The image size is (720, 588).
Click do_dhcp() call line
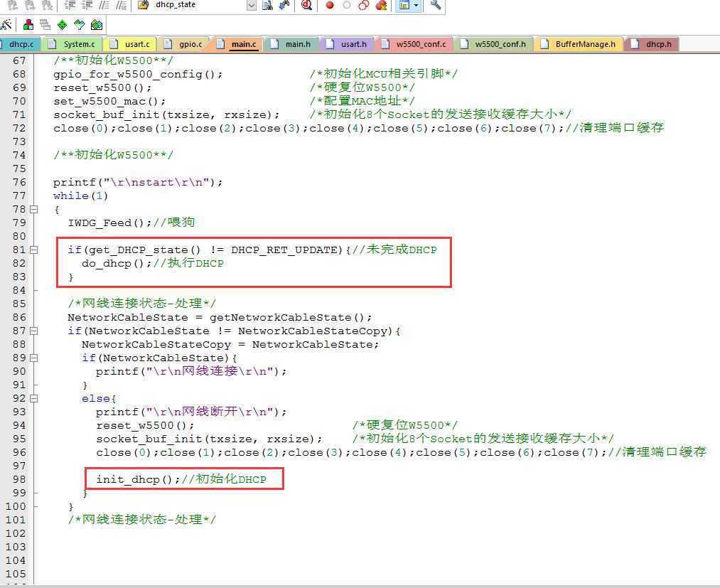pyautogui.click(x=117, y=263)
